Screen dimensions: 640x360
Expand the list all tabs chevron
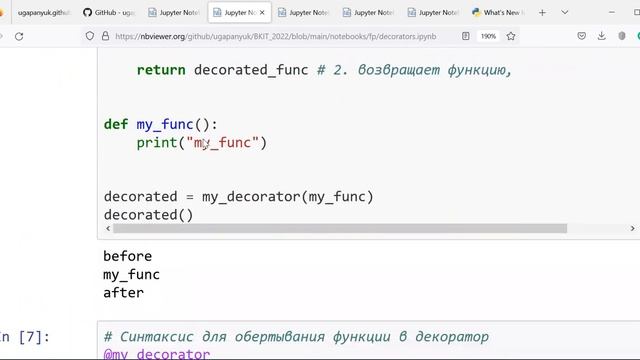coord(564,13)
